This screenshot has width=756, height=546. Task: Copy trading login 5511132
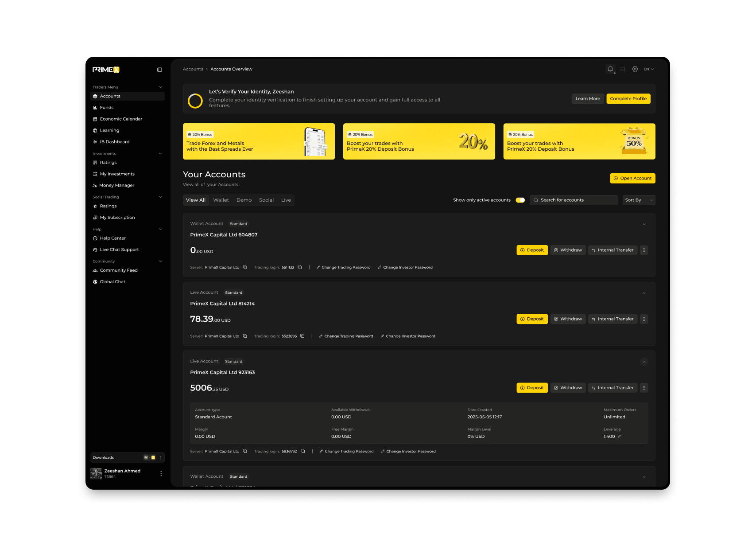coord(300,267)
